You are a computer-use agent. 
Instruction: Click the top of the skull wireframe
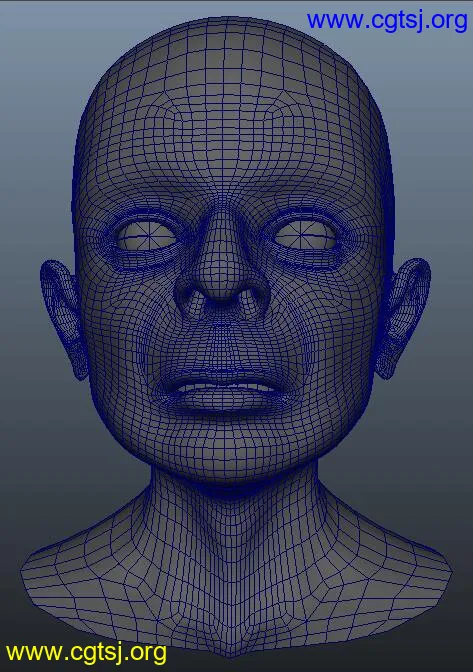click(227, 39)
